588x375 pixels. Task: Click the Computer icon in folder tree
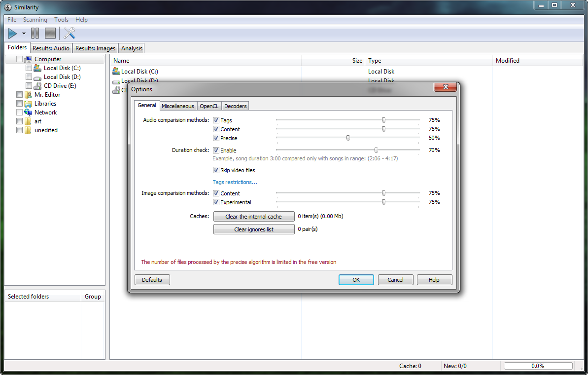pos(28,59)
